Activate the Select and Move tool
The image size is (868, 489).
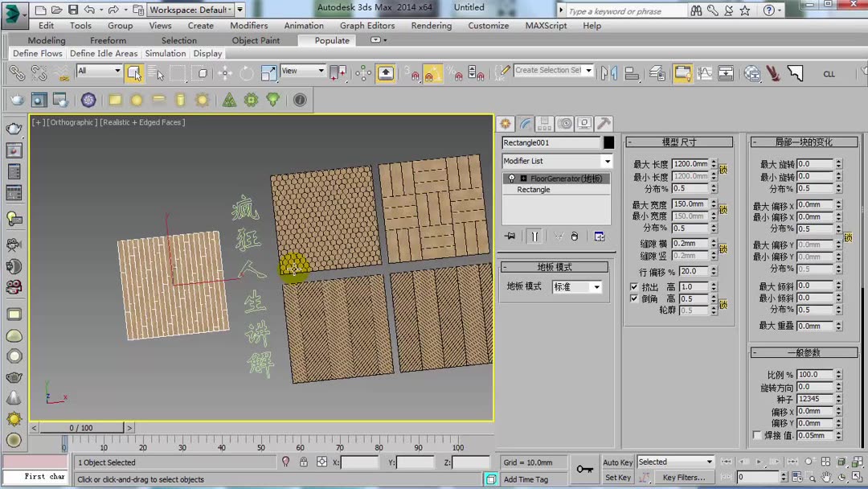click(x=226, y=73)
